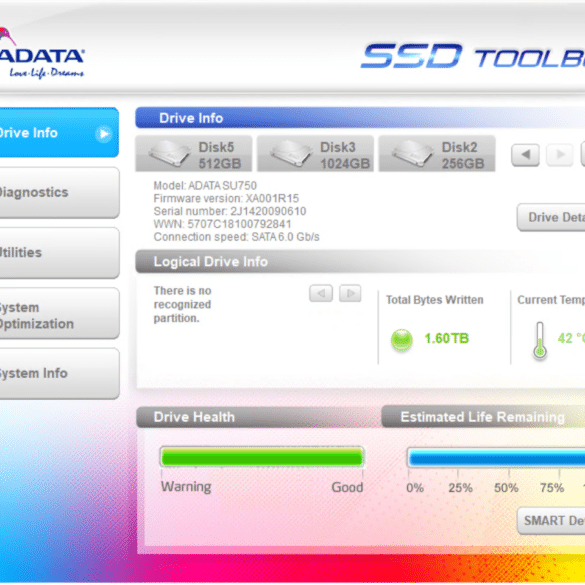Select the Disk3 1024GB drive tab

[315, 154]
